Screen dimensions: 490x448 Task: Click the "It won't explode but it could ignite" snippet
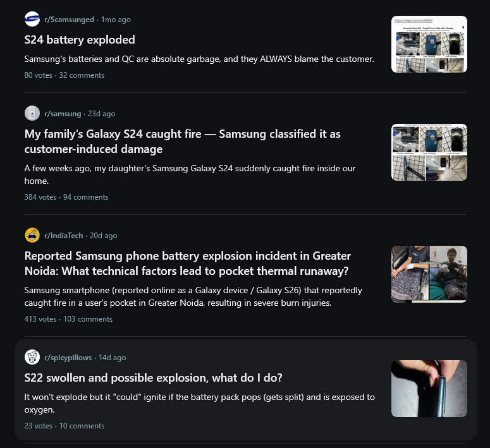click(200, 403)
